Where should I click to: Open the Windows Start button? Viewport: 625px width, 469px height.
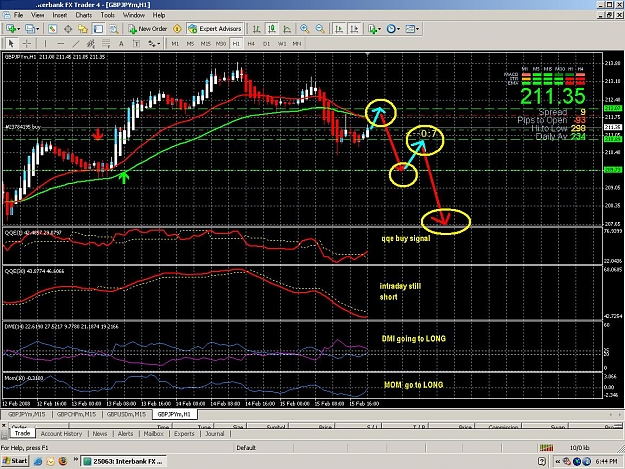(x=15, y=461)
